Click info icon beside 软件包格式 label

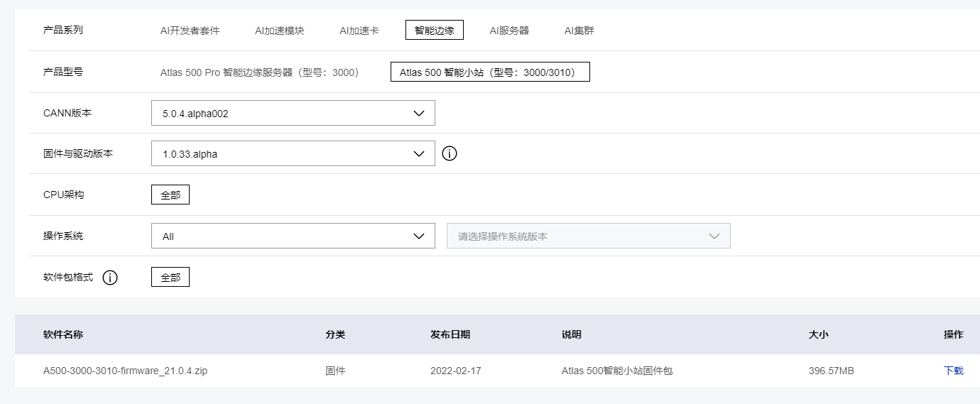tap(110, 278)
